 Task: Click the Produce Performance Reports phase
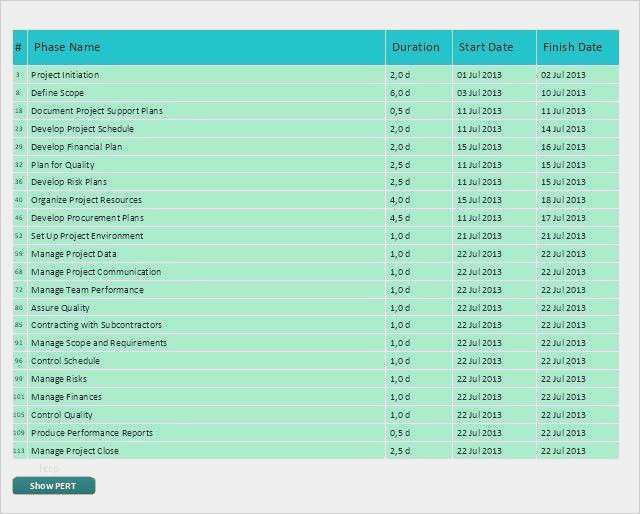pyautogui.click(x=92, y=433)
